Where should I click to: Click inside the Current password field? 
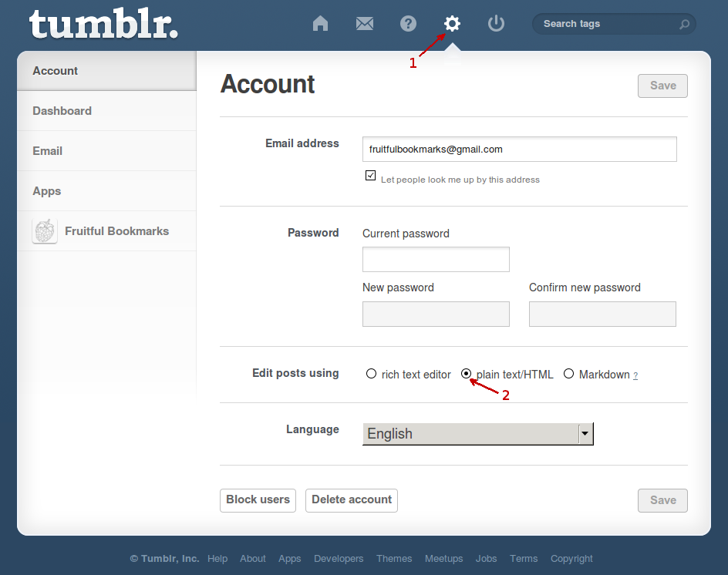click(435, 259)
